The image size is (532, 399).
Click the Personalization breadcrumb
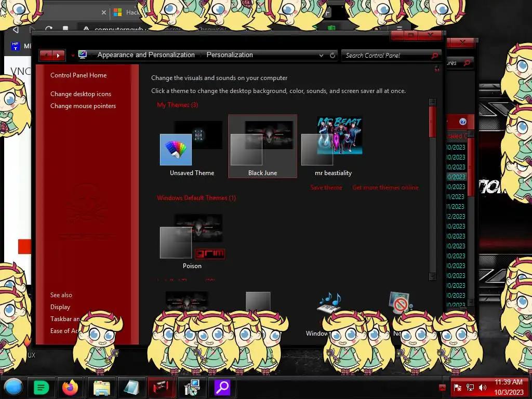[230, 55]
